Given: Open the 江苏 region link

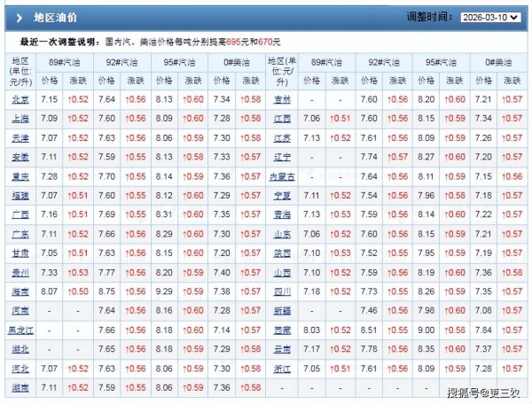Looking at the screenshot, I should tap(282, 137).
